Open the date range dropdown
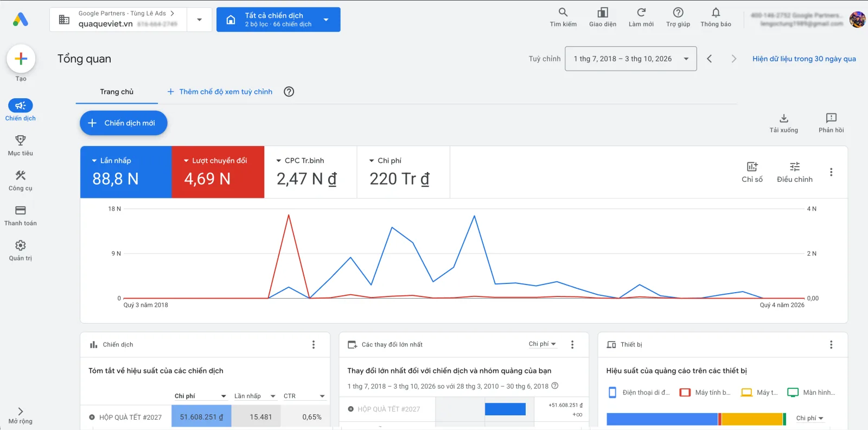868x430 pixels. coord(631,59)
